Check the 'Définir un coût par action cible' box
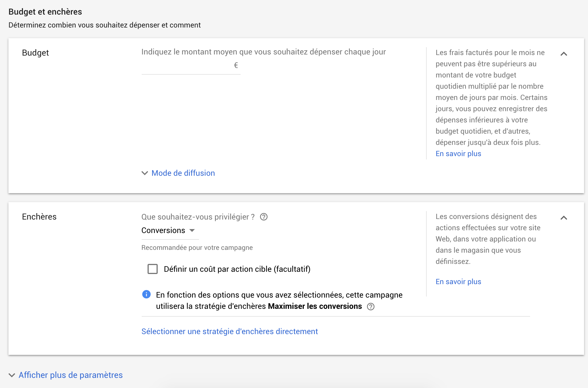 pos(153,269)
